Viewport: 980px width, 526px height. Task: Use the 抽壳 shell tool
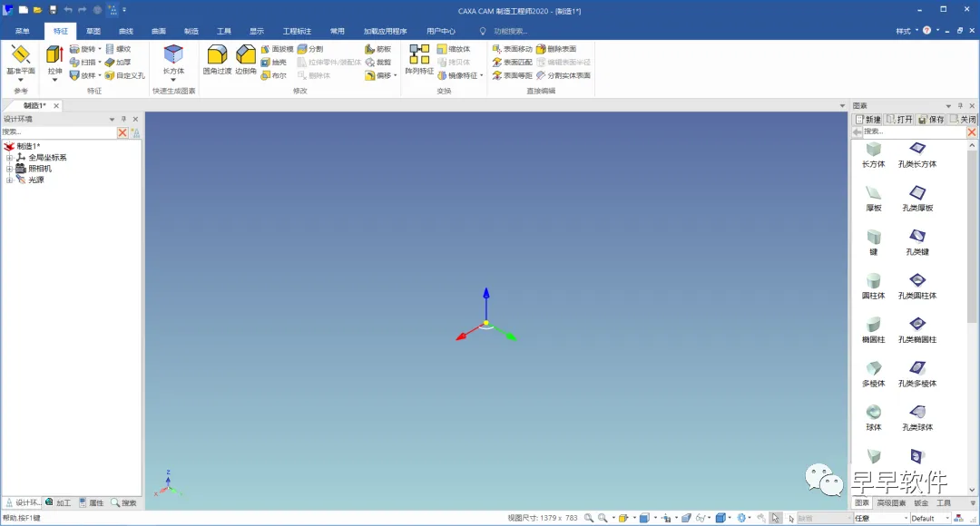pyautogui.click(x=274, y=62)
